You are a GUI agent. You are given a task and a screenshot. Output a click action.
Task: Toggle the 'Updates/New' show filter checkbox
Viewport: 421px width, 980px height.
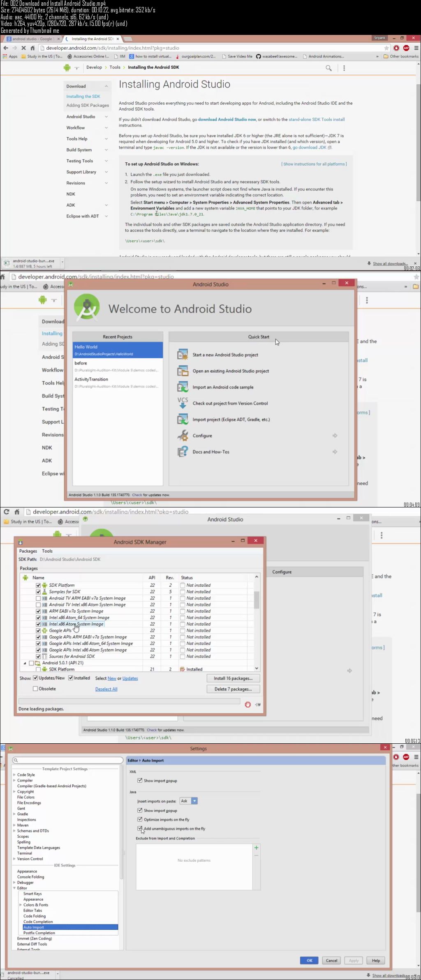[x=35, y=678]
